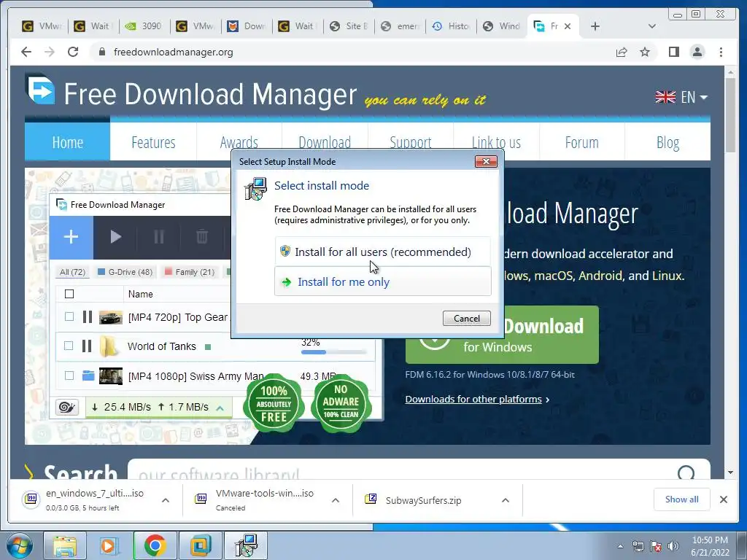Screen dimensions: 747x560
Task: Open the Windows Start button
Action: [x=20, y=545]
